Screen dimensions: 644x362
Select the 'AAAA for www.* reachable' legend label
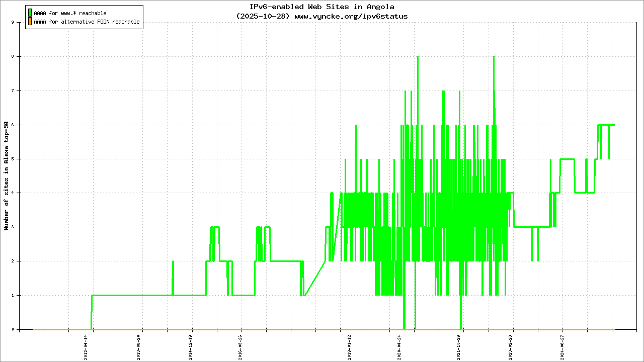(x=70, y=13)
